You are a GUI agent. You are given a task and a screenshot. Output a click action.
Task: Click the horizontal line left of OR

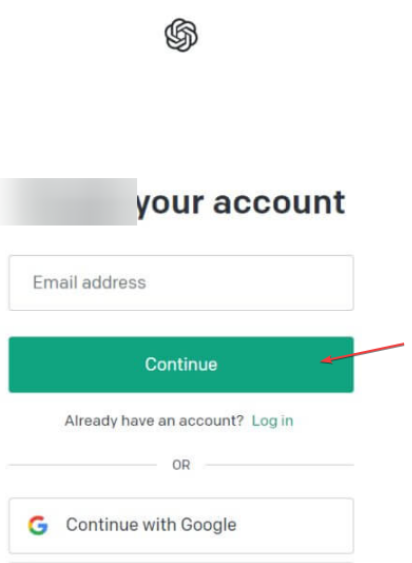pyautogui.click(x=83, y=465)
